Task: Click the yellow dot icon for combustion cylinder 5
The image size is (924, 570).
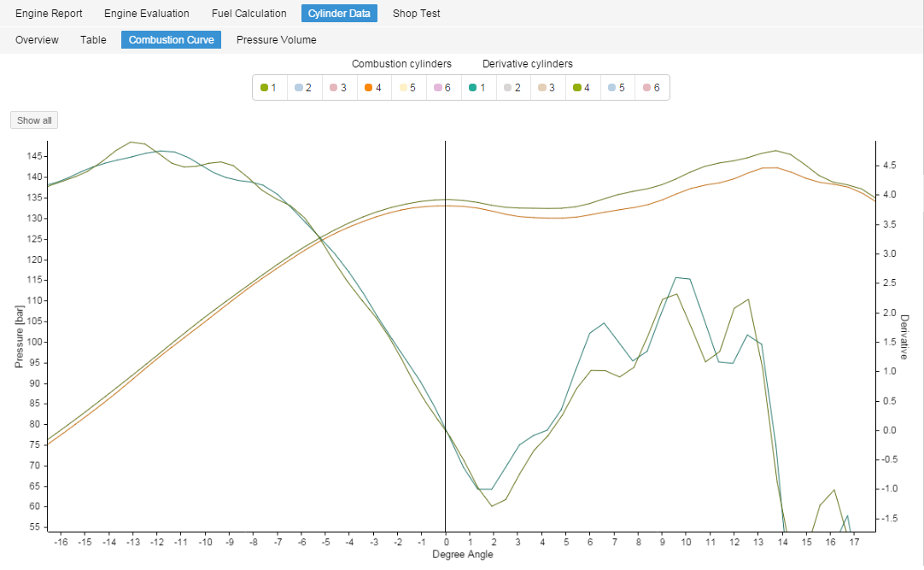Action: 402,87
